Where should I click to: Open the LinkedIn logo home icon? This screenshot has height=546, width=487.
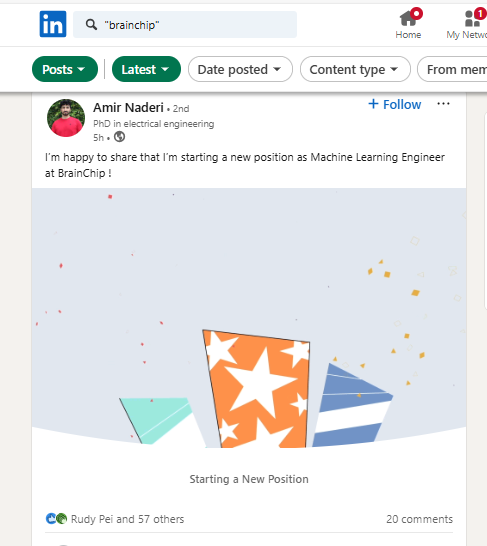click(53, 24)
